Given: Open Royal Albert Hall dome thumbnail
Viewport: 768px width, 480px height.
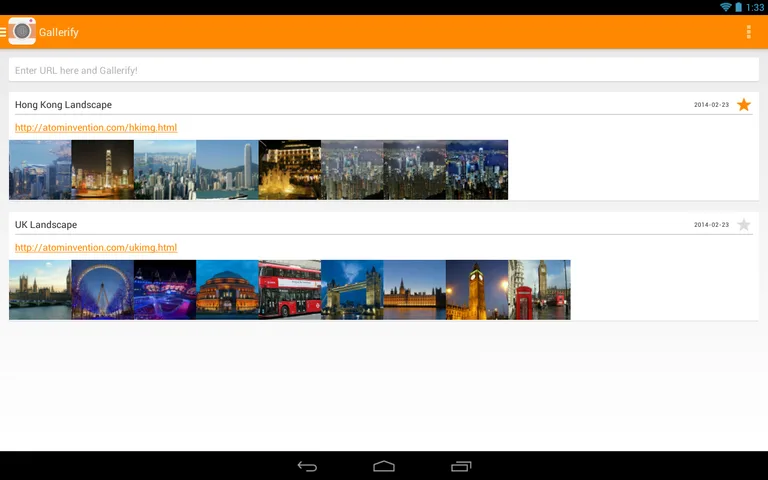Looking at the screenshot, I should (227, 289).
